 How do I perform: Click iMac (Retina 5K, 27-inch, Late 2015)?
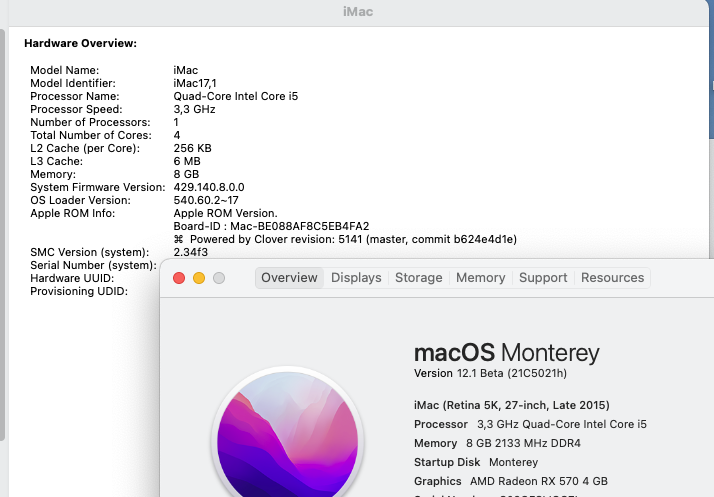coord(512,405)
